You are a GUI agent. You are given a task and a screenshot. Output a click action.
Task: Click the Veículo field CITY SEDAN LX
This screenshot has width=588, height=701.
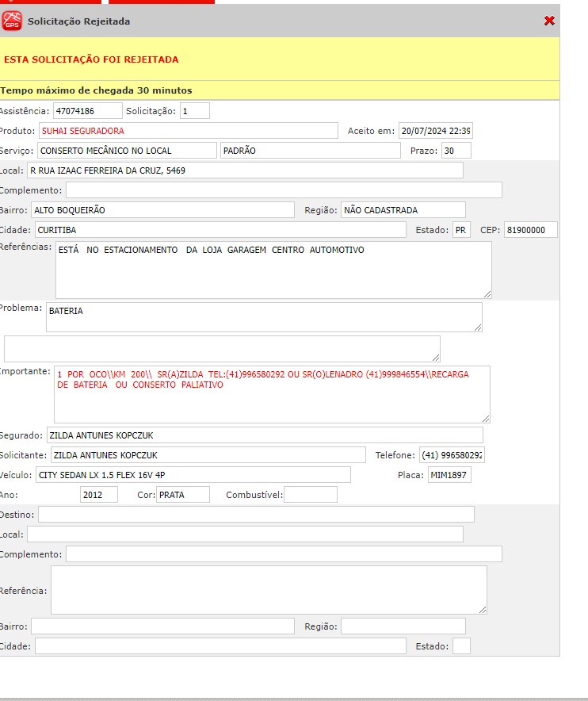tap(193, 475)
